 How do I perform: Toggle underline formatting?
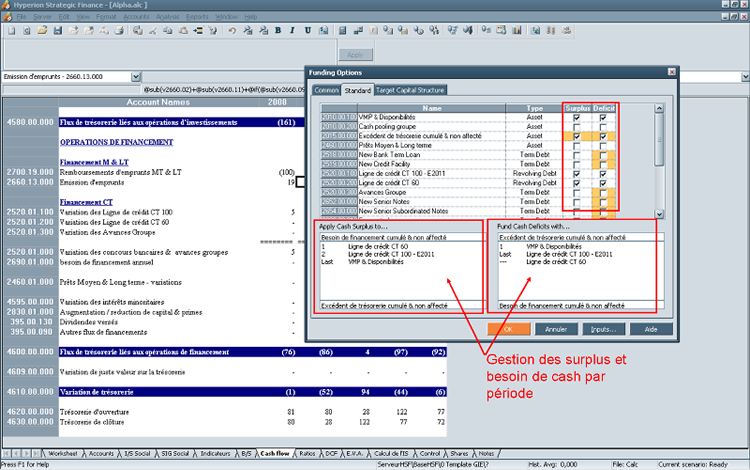pos(308,31)
